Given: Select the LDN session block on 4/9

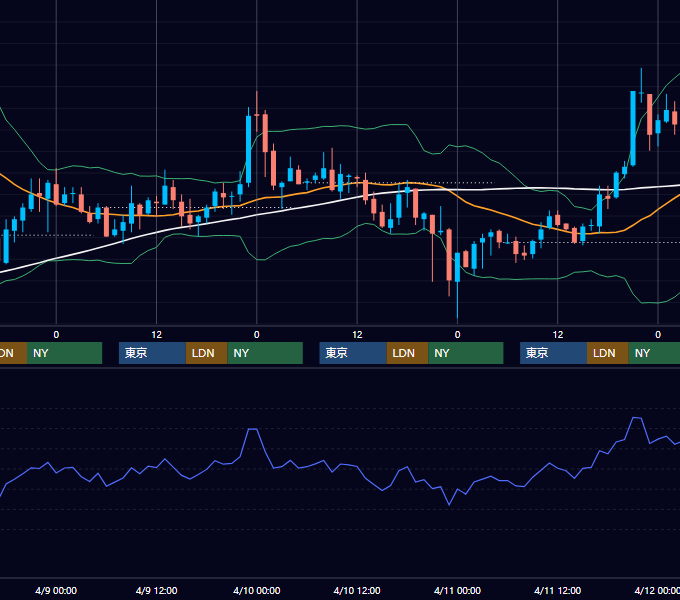Looking at the screenshot, I should tap(206, 353).
